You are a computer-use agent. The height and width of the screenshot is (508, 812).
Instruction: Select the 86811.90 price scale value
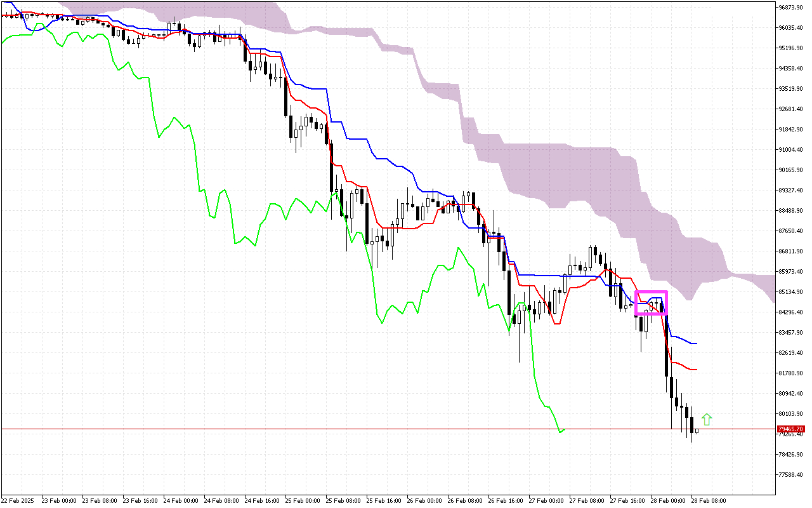point(792,251)
